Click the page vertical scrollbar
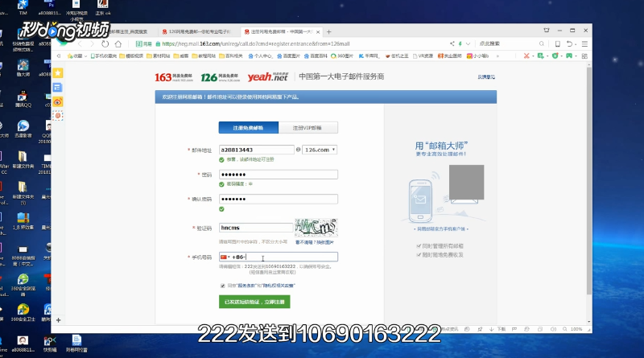 tap(589, 181)
